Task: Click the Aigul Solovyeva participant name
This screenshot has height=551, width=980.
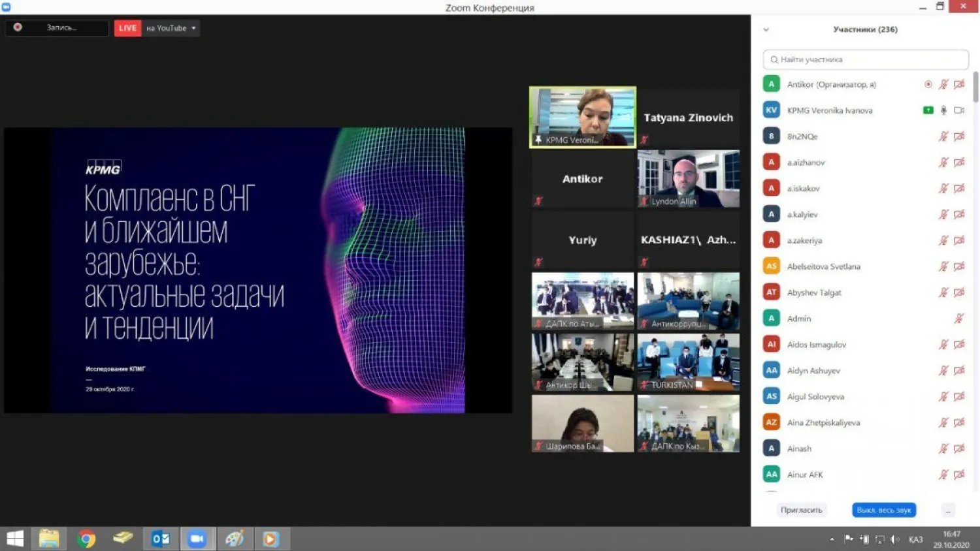Action: [x=815, y=397]
